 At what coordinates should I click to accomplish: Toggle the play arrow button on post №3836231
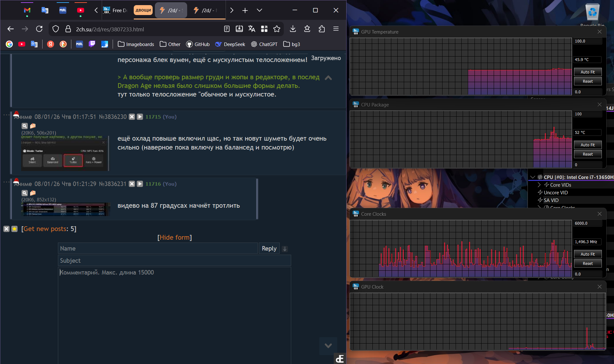(140, 184)
